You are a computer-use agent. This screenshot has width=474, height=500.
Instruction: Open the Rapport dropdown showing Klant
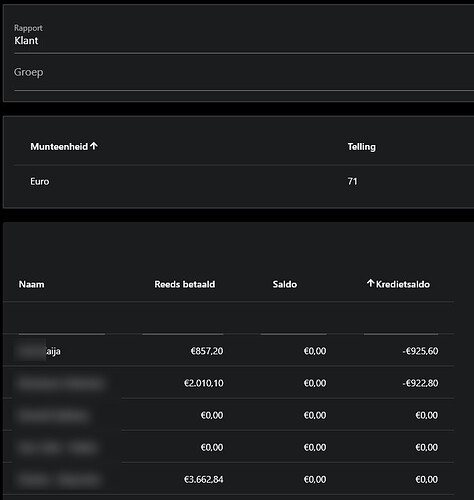(244, 36)
